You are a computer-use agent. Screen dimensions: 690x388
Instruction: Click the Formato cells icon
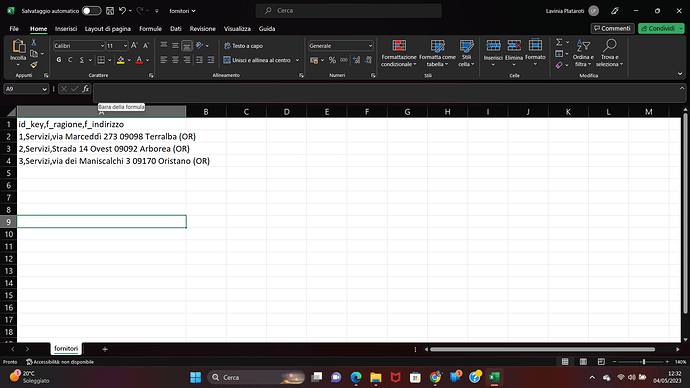click(x=535, y=45)
